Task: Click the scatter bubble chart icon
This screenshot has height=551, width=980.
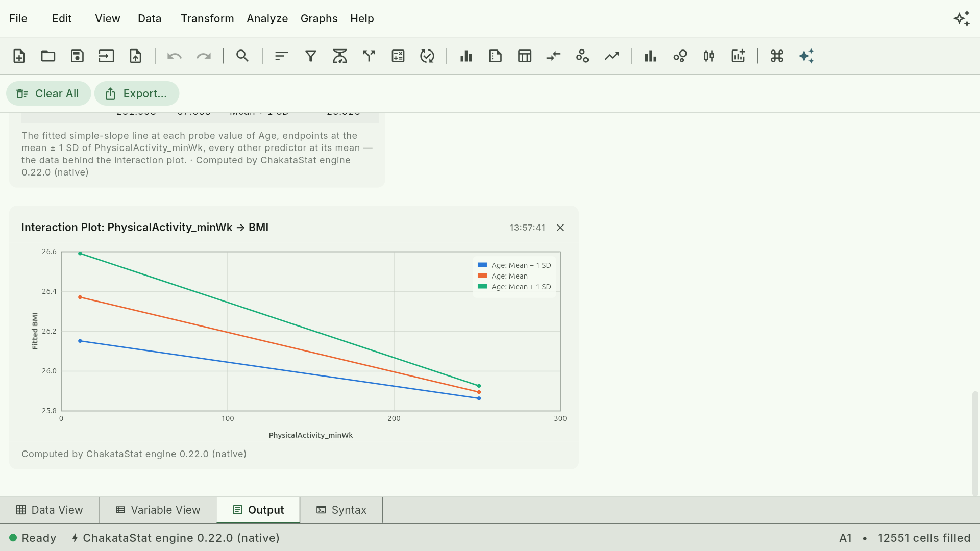Action: coord(680,56)
